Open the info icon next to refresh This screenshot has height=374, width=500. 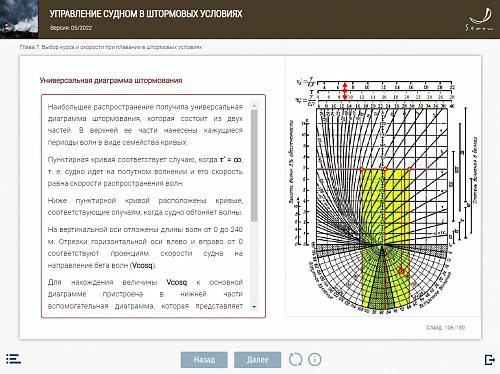[315, 359]
